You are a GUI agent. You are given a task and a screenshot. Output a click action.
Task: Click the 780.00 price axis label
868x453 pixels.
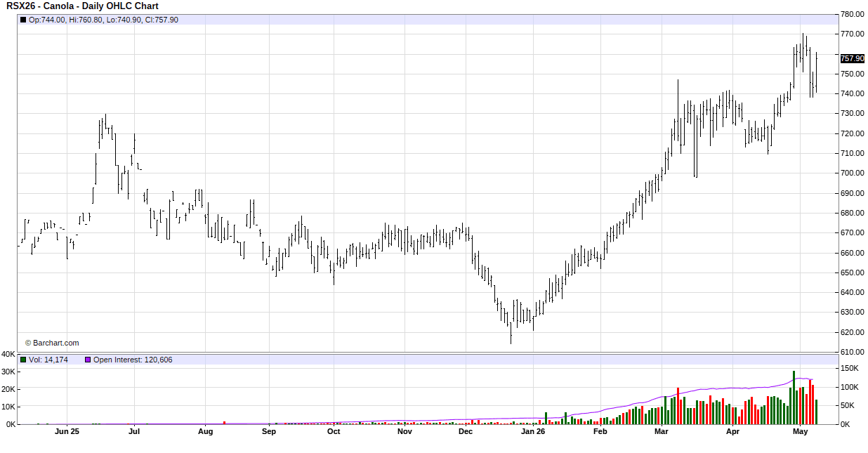coord(852,14)
